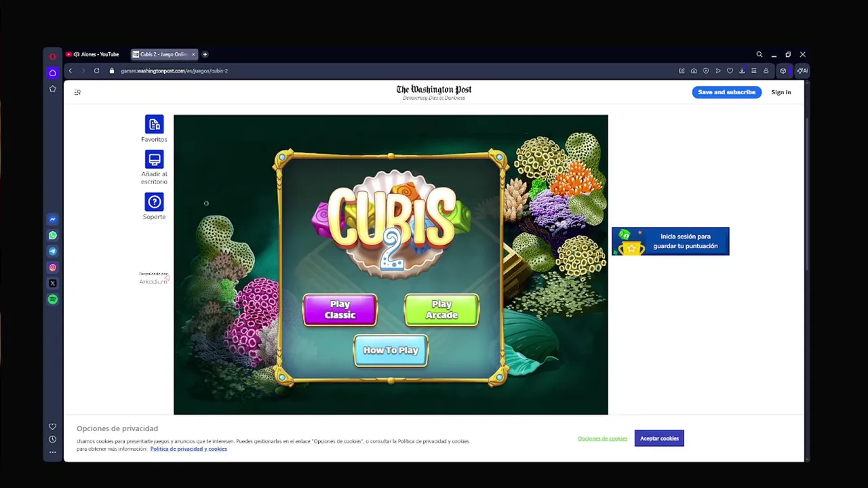Open Facebook Messenger in the sidebar

coord(52,220)
